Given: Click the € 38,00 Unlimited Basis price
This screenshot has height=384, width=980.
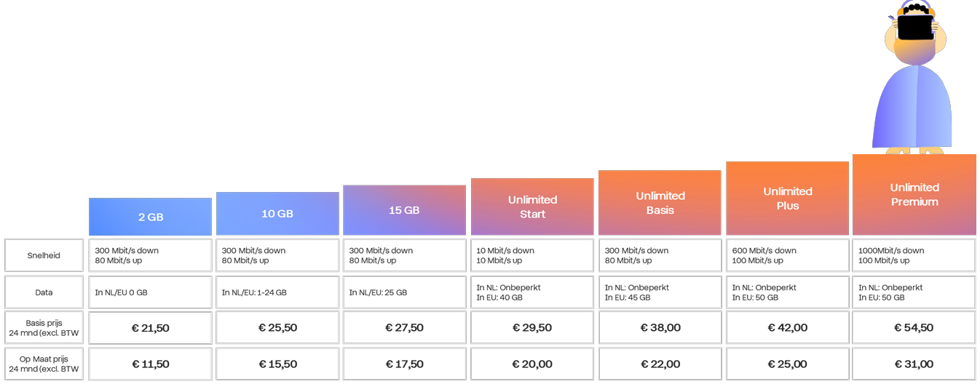Looking at the screenshot, I should 660,328.
